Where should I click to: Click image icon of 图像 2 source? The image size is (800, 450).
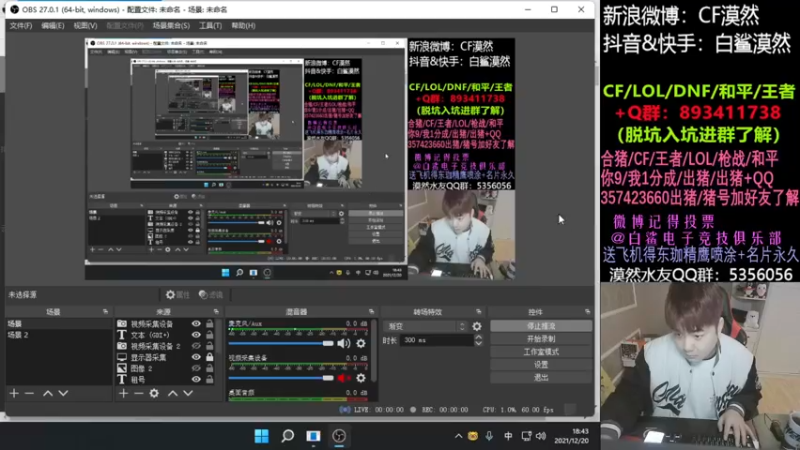122,368
